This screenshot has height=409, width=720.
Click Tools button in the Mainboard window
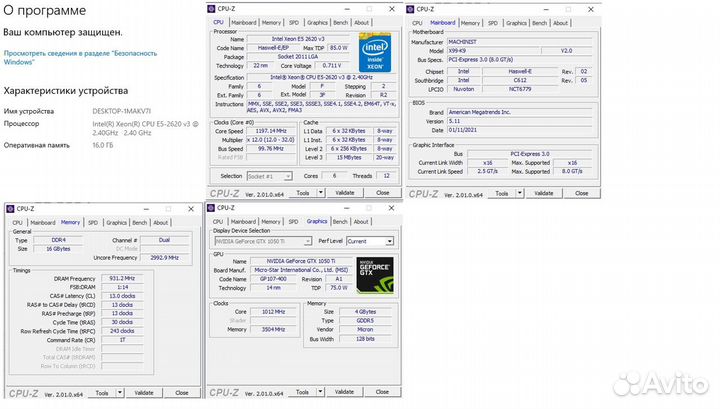pyautogui.click(x=501, y=193)
